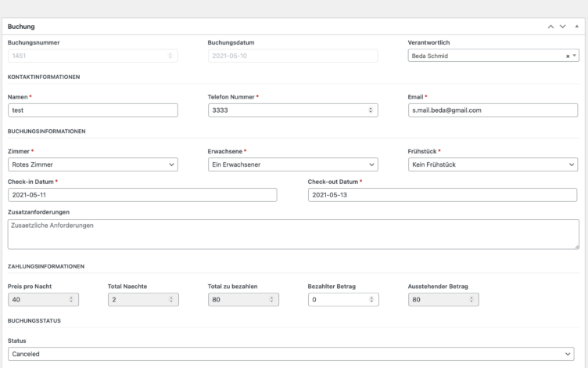Image resolution: width=588 pixels, height=368 pixels.
Task: Open the Verantwortlich dropdown
Action: (493, 56)
